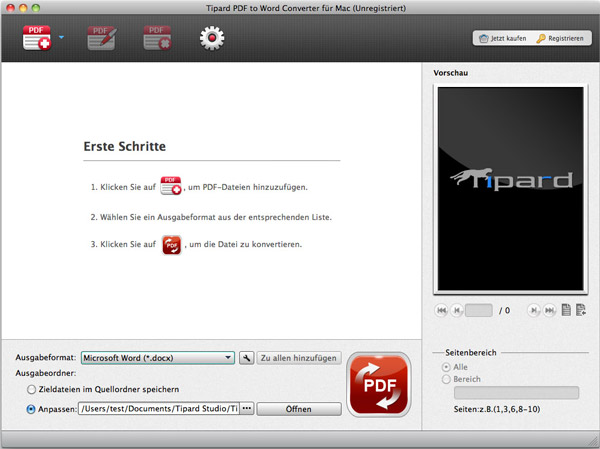Image resolution: width=600 pixels, height=449 pixels.
Task: Select the Bereich page range radio
Action: pos(446,379)
